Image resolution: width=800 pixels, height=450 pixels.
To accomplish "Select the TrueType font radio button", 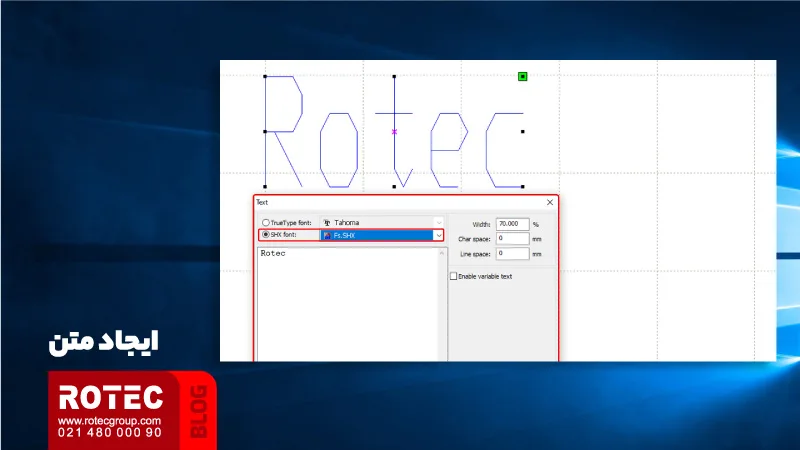I will (266, 223).
